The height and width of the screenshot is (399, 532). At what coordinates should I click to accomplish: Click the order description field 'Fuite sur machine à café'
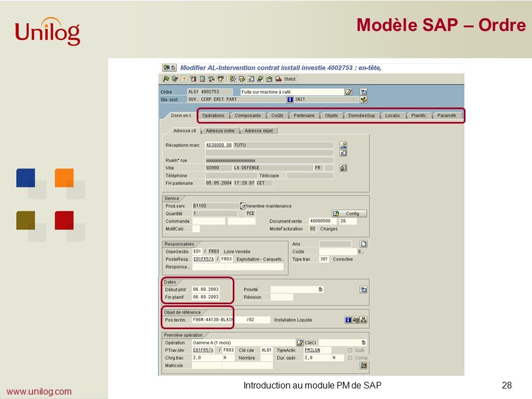pyautogui.click(x=292, y=92)
